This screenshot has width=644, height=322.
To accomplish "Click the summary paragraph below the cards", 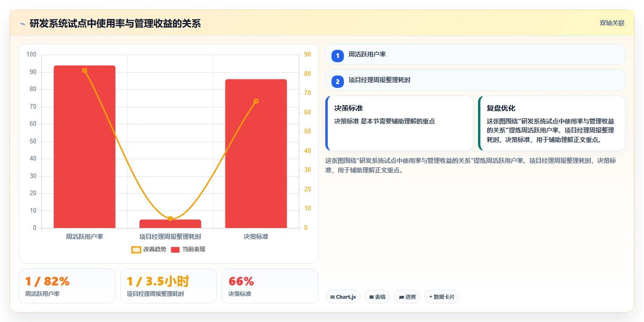I will (471, 165).
